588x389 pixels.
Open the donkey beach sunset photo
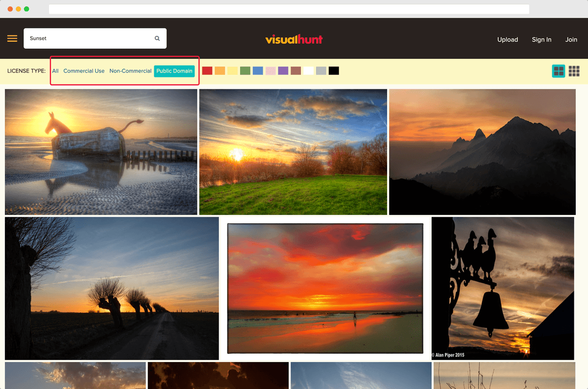point(101,152)
